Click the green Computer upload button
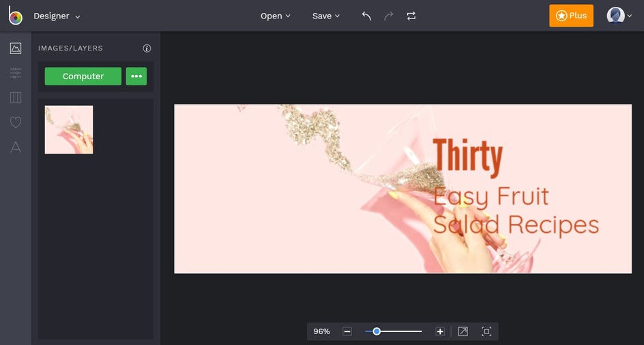Image resolution: width=644 pixels, height=345 pixels. (83, 77)
